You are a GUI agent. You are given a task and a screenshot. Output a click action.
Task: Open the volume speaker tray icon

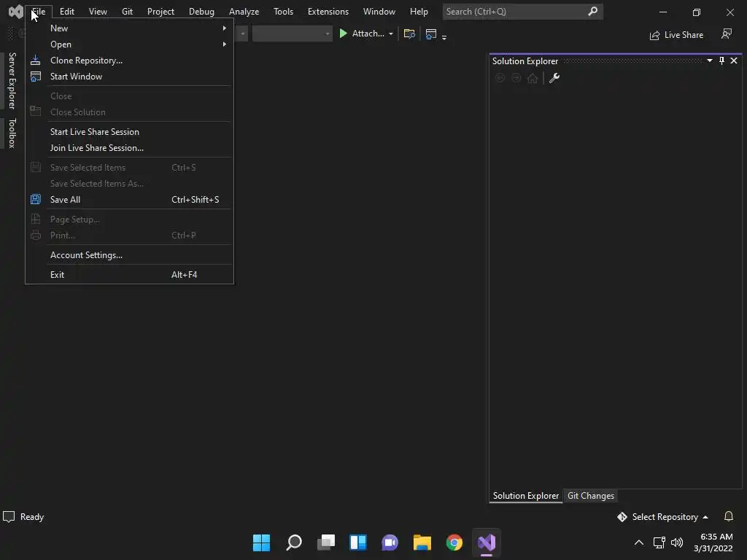pos(677,542)
